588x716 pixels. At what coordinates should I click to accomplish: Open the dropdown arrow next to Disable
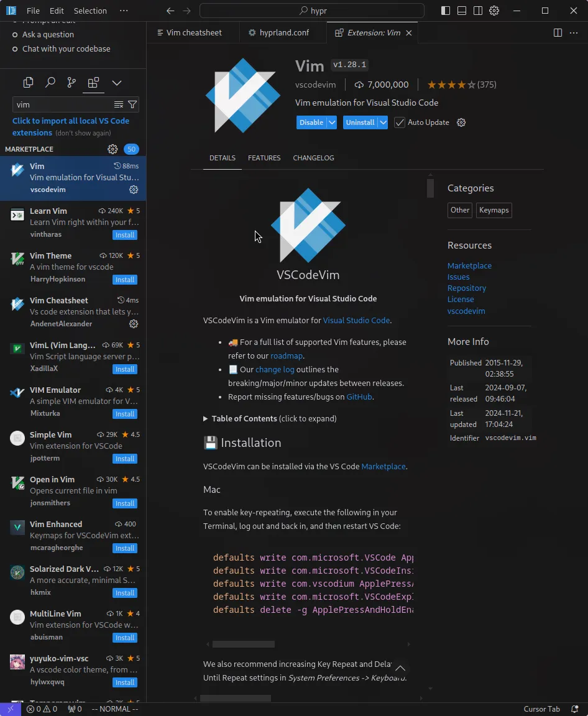tap(332, 122)
